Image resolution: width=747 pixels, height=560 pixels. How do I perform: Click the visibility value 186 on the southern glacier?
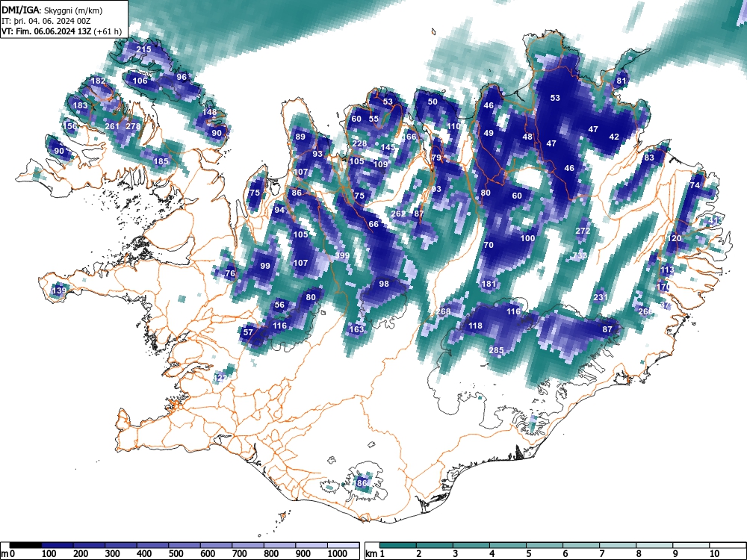click(x=360, y=483)
